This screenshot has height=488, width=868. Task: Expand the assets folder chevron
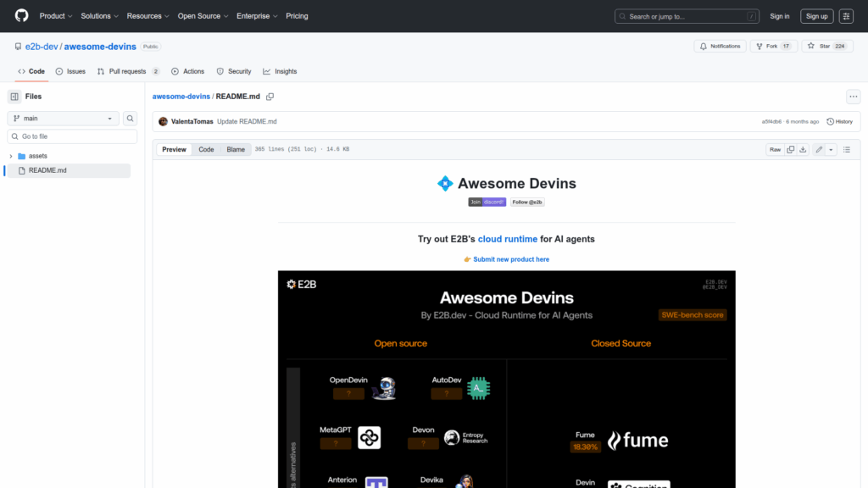pyautogui.click(x=10, y=156)
